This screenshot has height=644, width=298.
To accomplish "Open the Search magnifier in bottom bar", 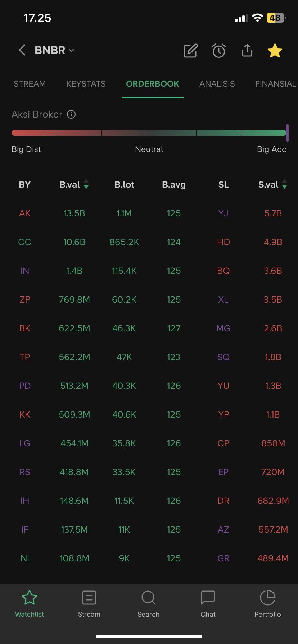I will pyautogui.click(x=148, y=598).
